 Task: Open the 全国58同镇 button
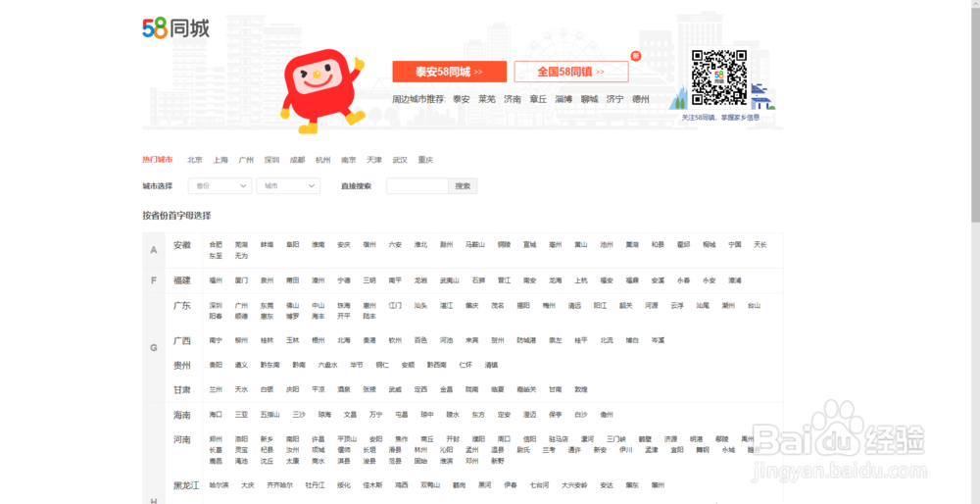[571, 72]
